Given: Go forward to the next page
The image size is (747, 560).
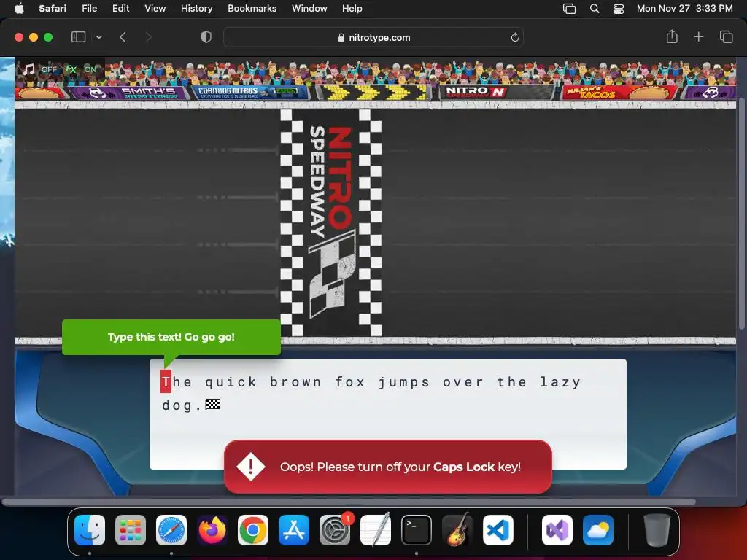Looking at the screenshot, I should click(x=148, y=37).
